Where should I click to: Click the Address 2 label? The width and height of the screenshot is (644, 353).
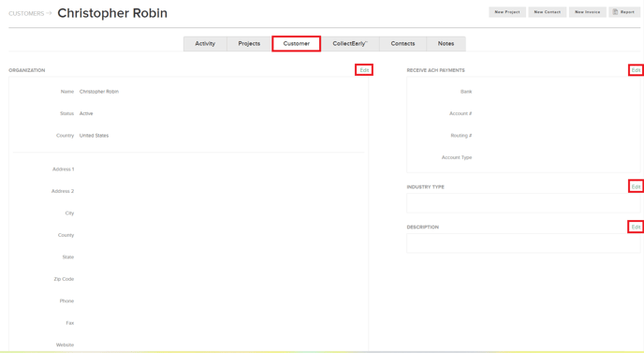(63, 191)
